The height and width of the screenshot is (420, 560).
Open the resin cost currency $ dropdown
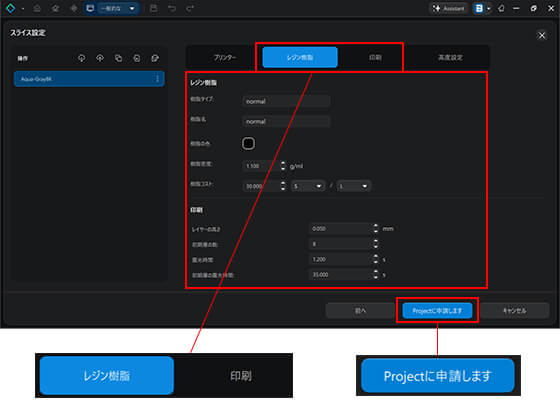pos(308,186)
